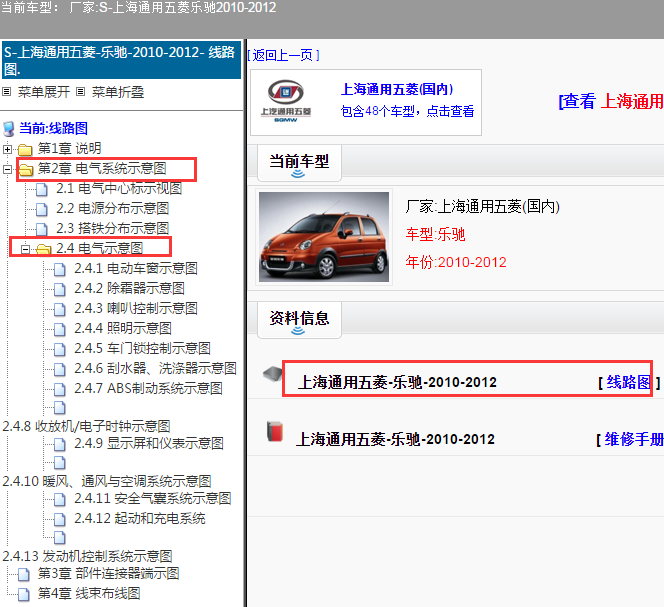Open 2.4.6 刮水器、洗涤器示意图
Viewport: 664px width, 607px height.
(x=155, y=368)
